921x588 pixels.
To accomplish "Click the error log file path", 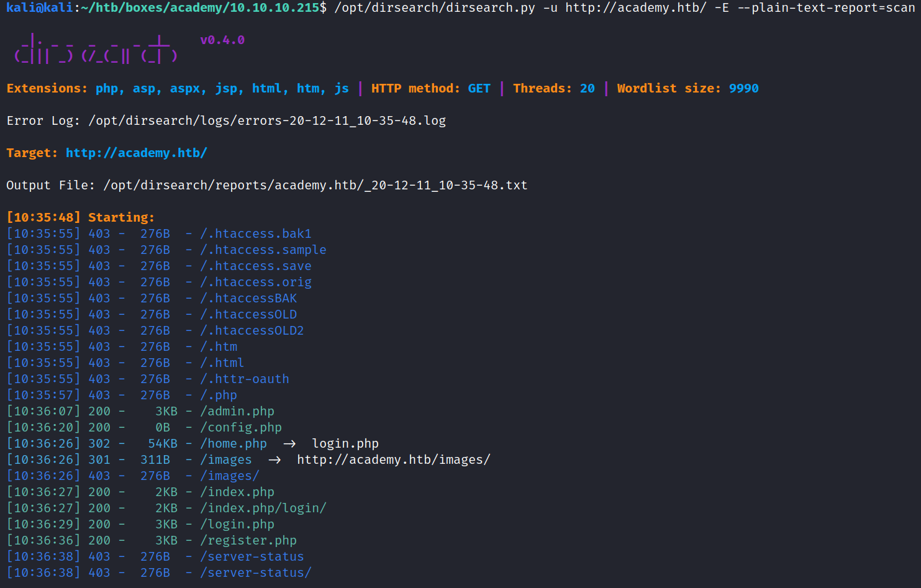I will click(266, 120).
